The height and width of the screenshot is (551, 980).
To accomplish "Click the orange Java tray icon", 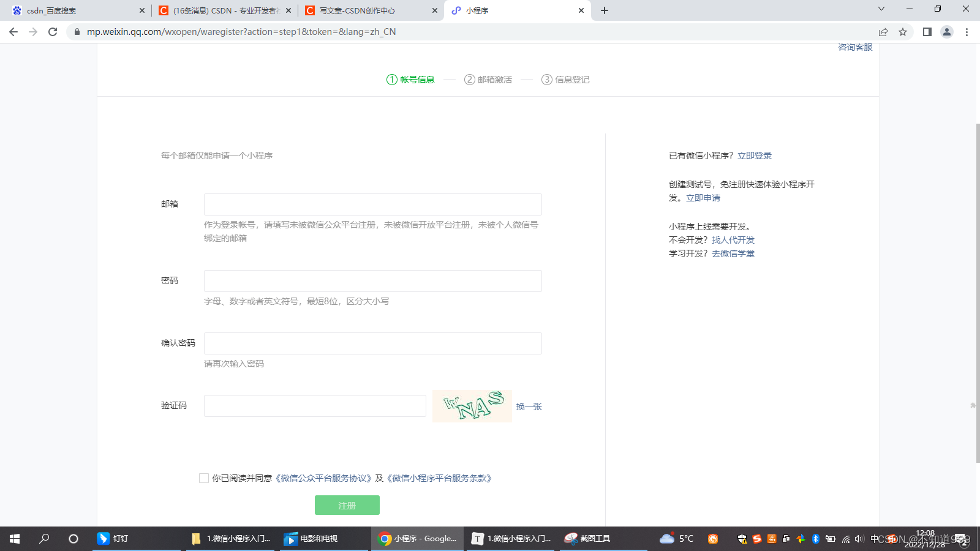I will (x=772, y=539).
